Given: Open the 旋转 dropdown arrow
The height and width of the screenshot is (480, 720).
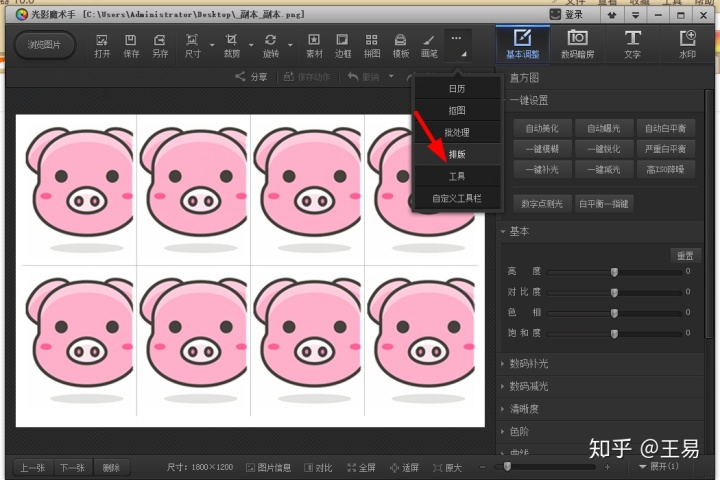Looking at the screenshot, I should (x=290, y=45).
